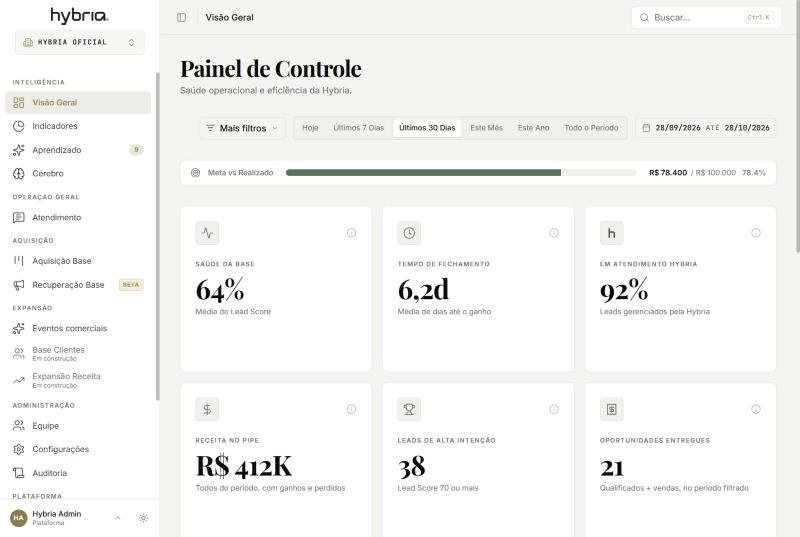Toggle the sidebar panel icon
Image resolution: width=800 pixels, height=537 pixels.
click(x=181, y=17)
